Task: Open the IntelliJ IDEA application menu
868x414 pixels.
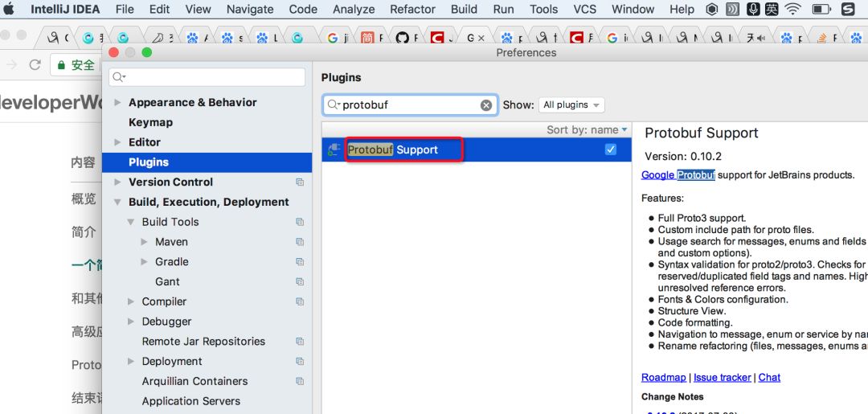Action: pos(65,10)
